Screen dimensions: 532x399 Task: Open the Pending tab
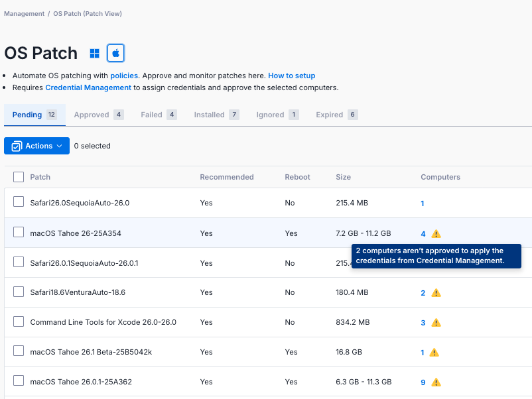coord(34,115)
